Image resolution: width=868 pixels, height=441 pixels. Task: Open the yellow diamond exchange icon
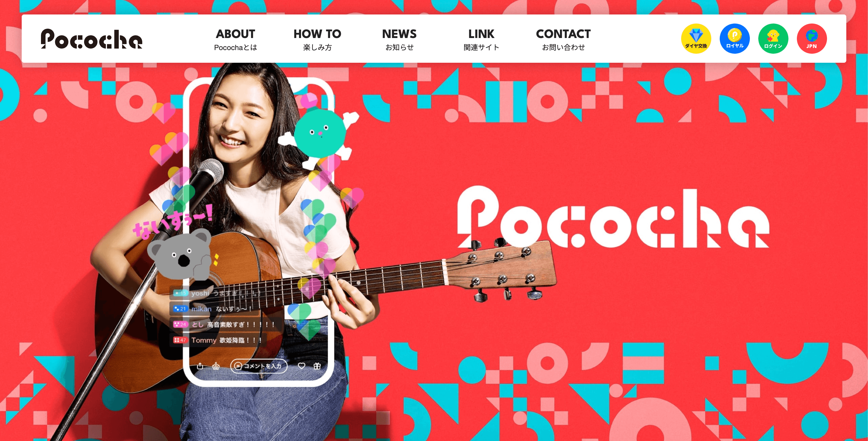[x=696, y=38]
